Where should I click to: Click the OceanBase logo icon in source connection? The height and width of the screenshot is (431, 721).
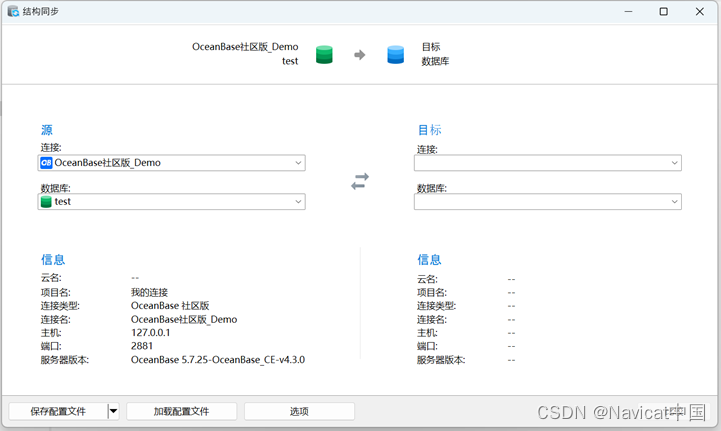click(x=46, y=163)
